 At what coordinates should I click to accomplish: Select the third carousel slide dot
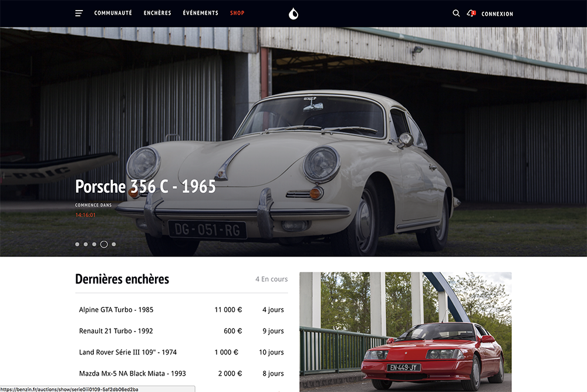95,244
